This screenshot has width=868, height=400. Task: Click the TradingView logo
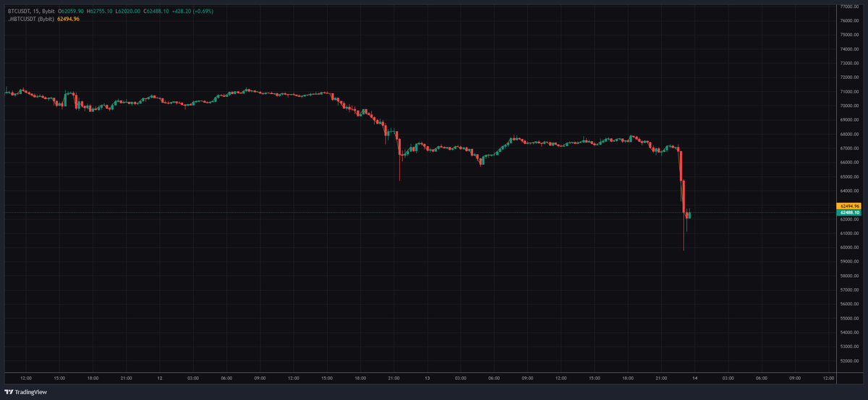(25, 393)
